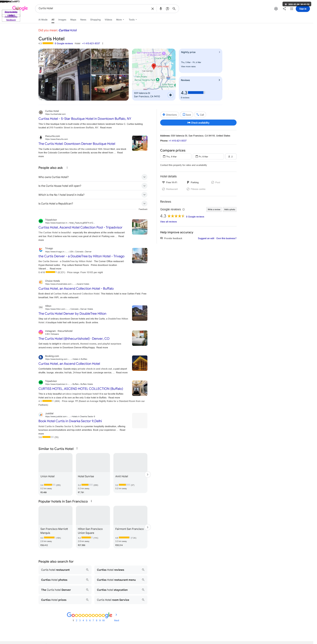Click the Sign in button
Image resolution: width=317 pixels, height=644 pixels.
[303, 9]
